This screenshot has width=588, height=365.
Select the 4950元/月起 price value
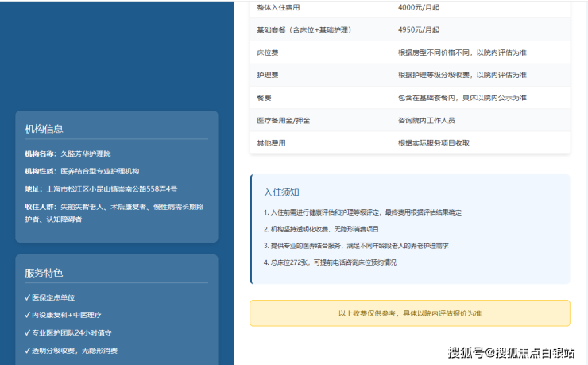coord(419,30)
